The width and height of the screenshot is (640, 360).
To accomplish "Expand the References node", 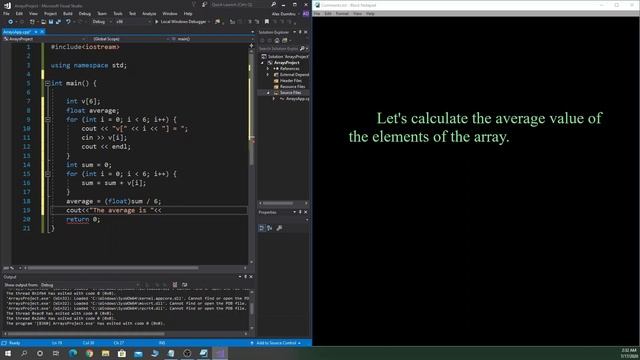I will [268, 69].
